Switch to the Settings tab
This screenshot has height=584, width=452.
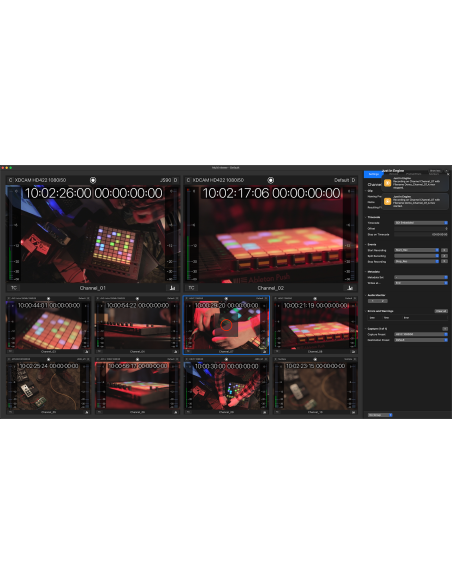(373, 174)
